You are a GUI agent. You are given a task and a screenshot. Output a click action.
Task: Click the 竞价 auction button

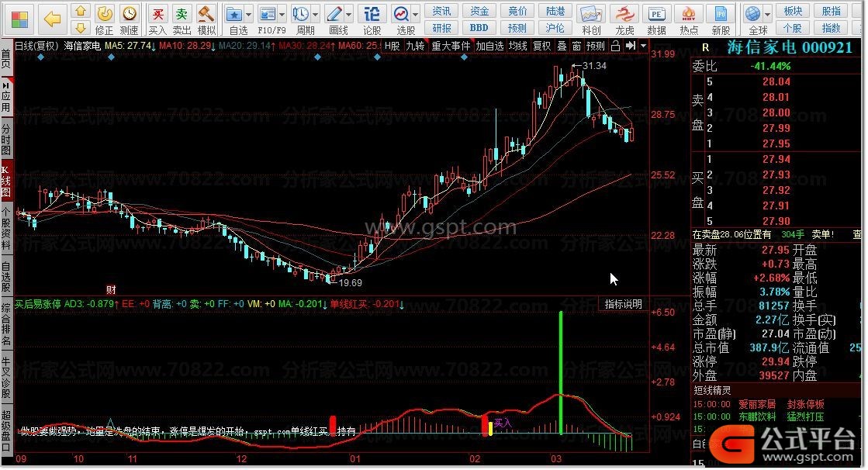[x=517, y=11]
